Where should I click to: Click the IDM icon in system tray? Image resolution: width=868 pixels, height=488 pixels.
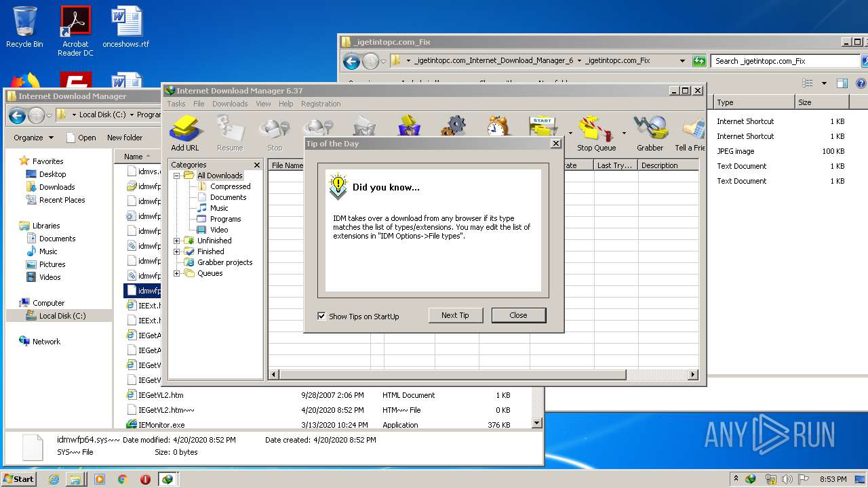pos(751,479)
